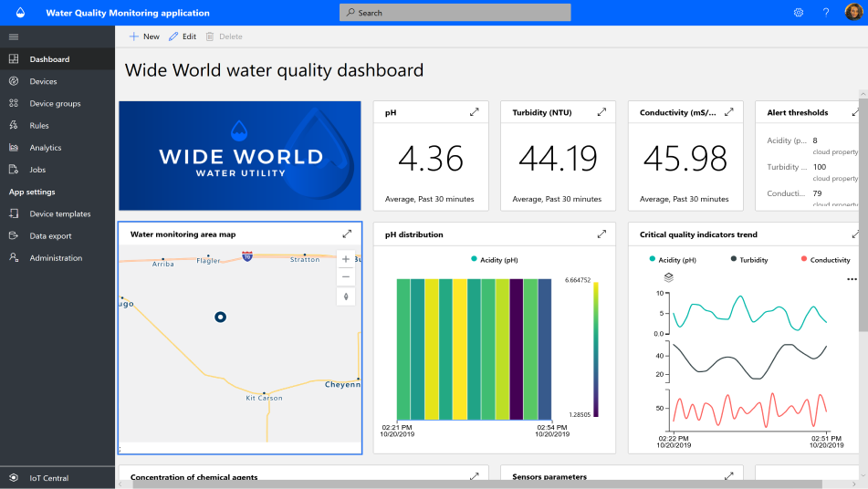The width and height of the screenshot is (868, 489).
Task: Zoom out on the map
Action: (x=346, y=277)
